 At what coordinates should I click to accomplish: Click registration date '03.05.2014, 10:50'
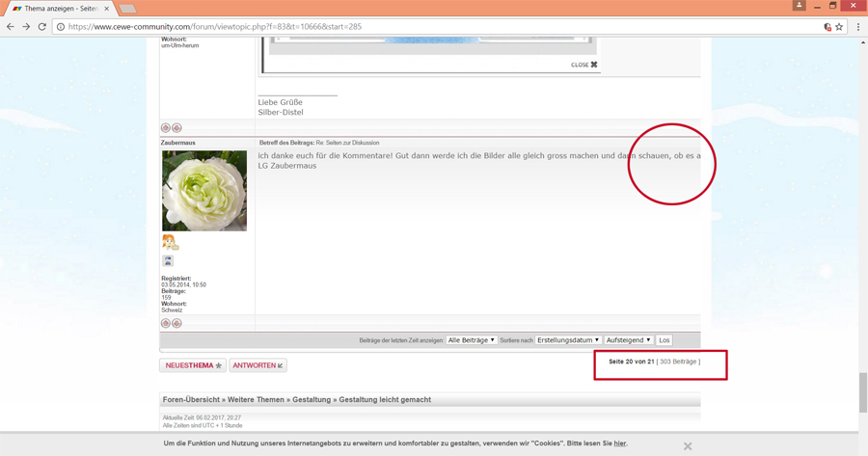(x=184, y=285)
